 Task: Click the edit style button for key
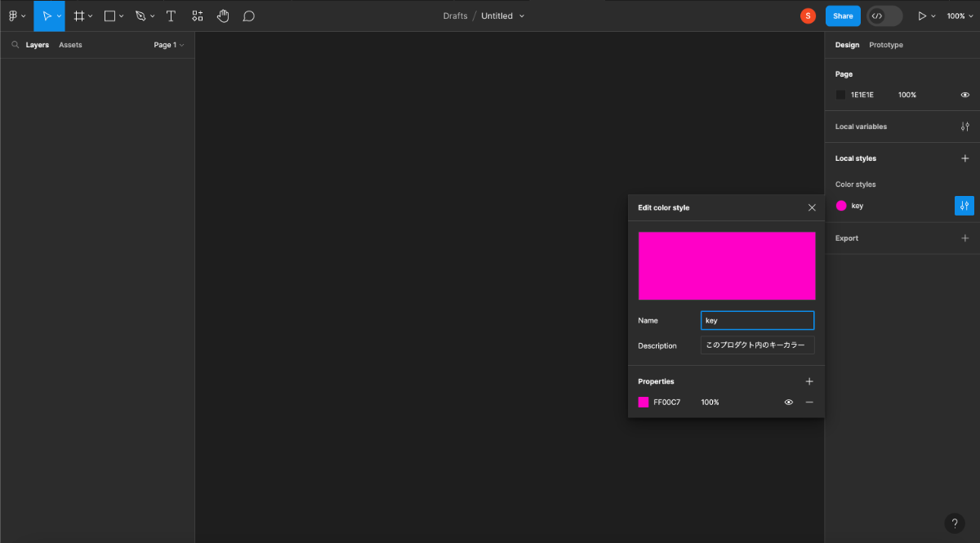coord(964,206)
